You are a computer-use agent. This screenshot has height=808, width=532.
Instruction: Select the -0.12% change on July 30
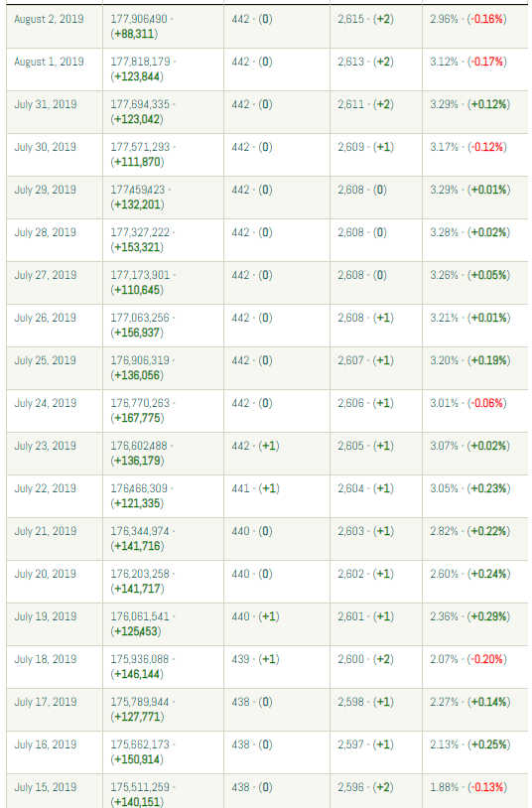point(487,147)
